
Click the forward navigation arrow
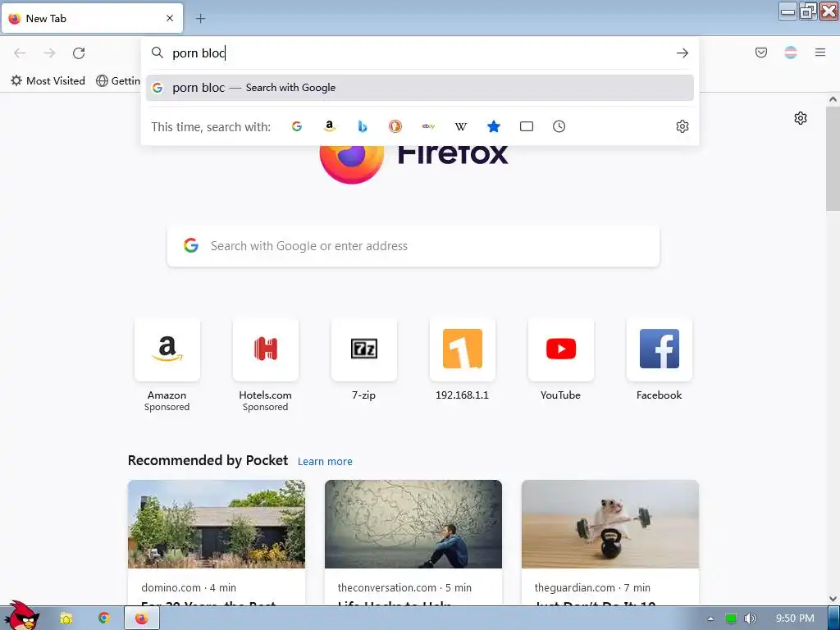click(49, 53)
